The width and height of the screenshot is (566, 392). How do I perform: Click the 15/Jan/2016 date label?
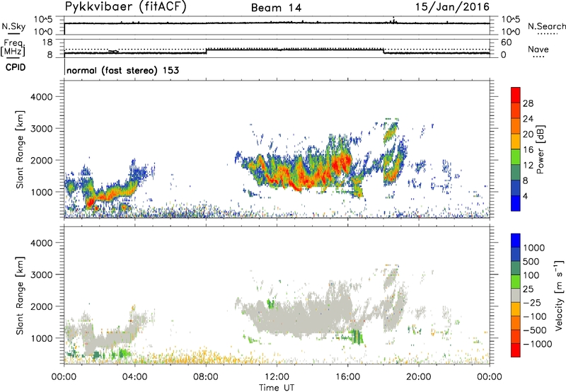coord(452,6)
